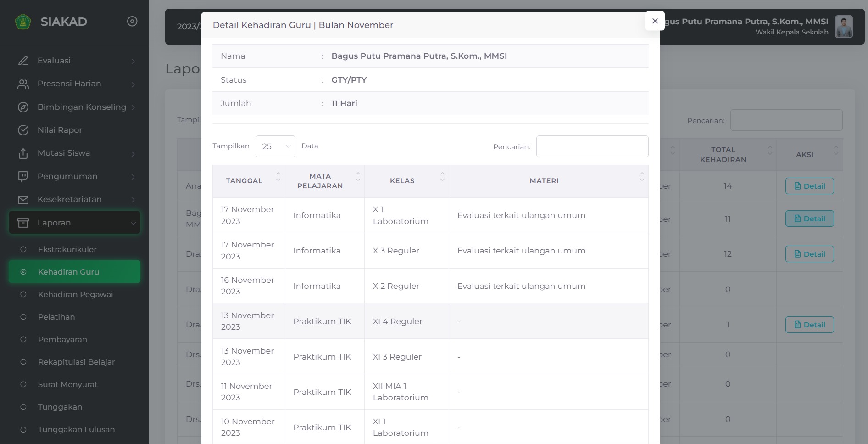
Task: Click 'X 1 Laboratorium' class cell
Action: click(x=406, y=215)
